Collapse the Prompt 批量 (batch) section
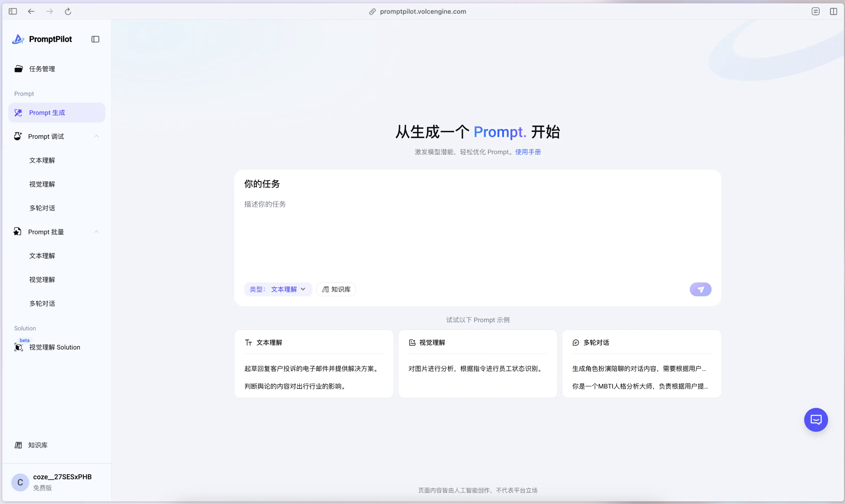Screen dimensions: 845x504 [x=97, y=232]
